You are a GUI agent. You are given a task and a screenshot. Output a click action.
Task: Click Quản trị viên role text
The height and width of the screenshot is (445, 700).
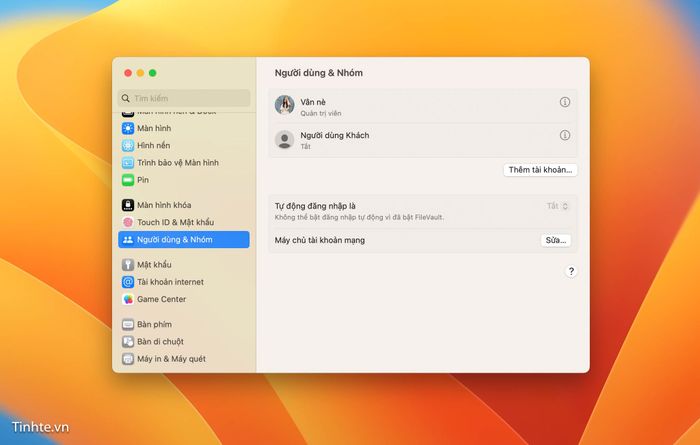click(x=321, y=113)
